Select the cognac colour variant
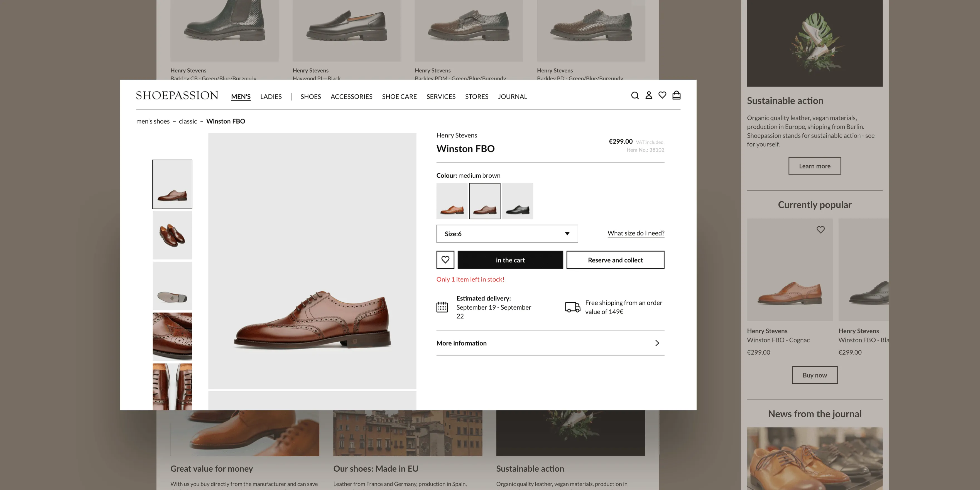 pos(452,201)
